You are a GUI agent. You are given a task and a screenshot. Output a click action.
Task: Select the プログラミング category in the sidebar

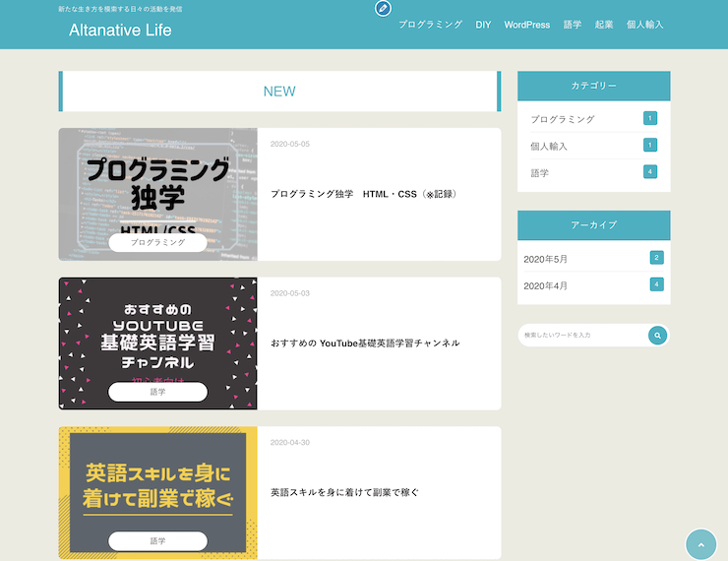coord(563,119)
